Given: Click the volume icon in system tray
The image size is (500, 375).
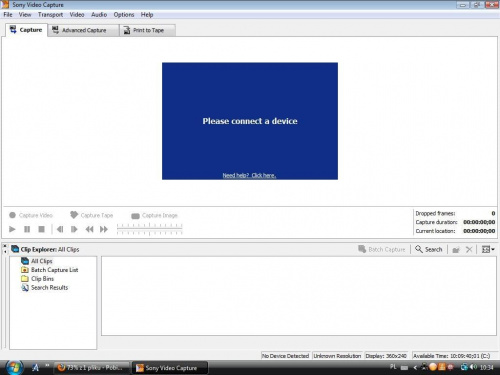Looking at the screenshot, I should pyautogui.click(x=474, y=367).
